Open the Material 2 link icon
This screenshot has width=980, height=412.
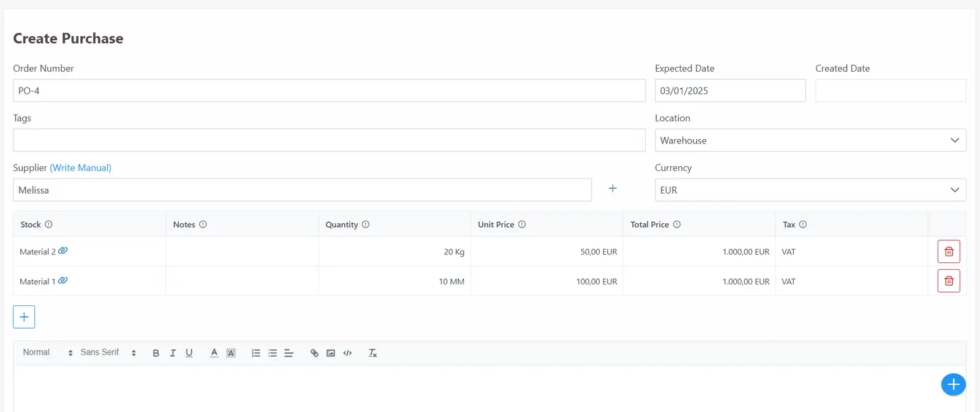pyautogui.click(x=62, y=251)
